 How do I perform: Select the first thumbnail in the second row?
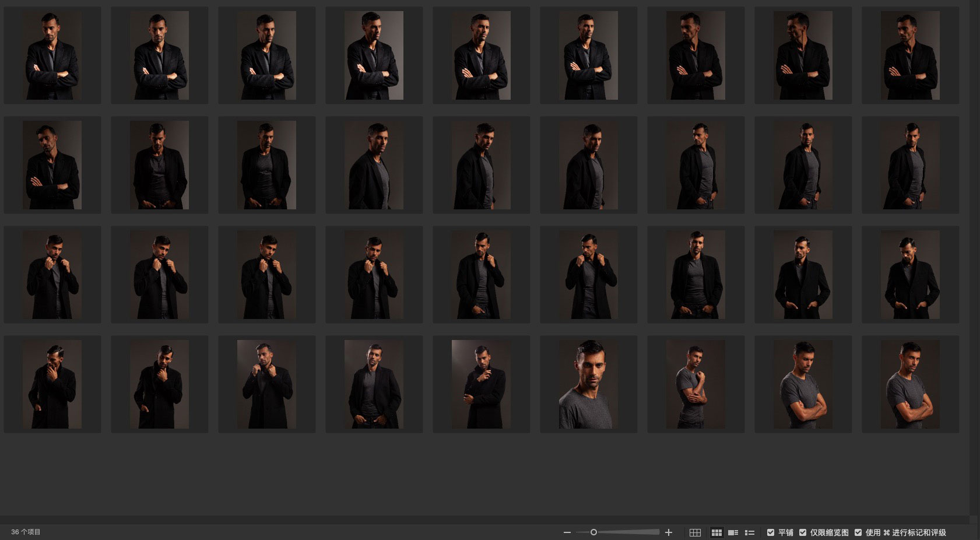click(52, 165)
